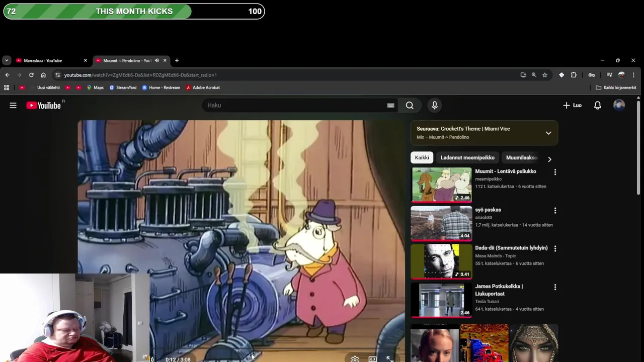Viewport: 644px width, 362px height.
Task: Click the Mix – Muumit ~ Pendolino text
Action: point(443,137)
